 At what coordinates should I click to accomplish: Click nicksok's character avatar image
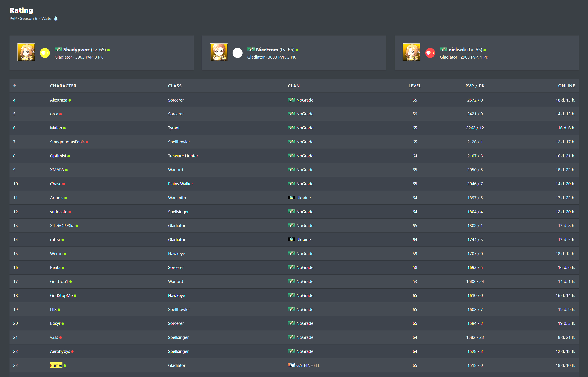coord(412,52)
